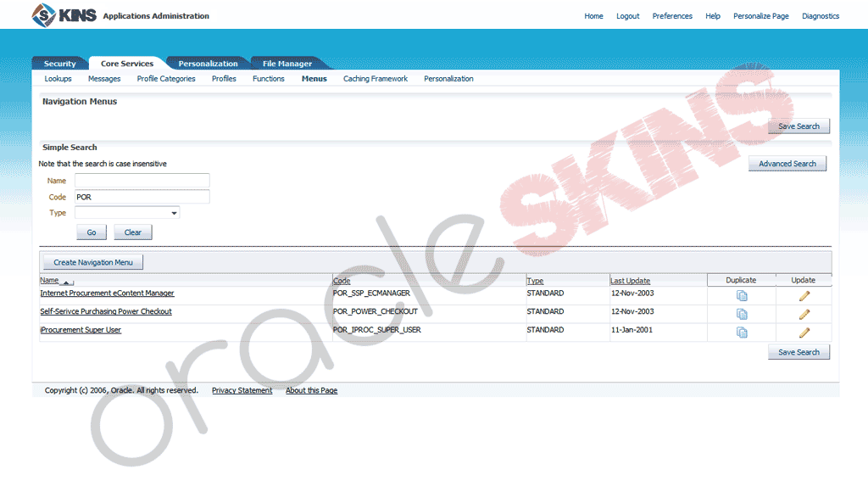Open the Caching Framework subtab
This screenshot has height=492, width=868.
[376, 79]
